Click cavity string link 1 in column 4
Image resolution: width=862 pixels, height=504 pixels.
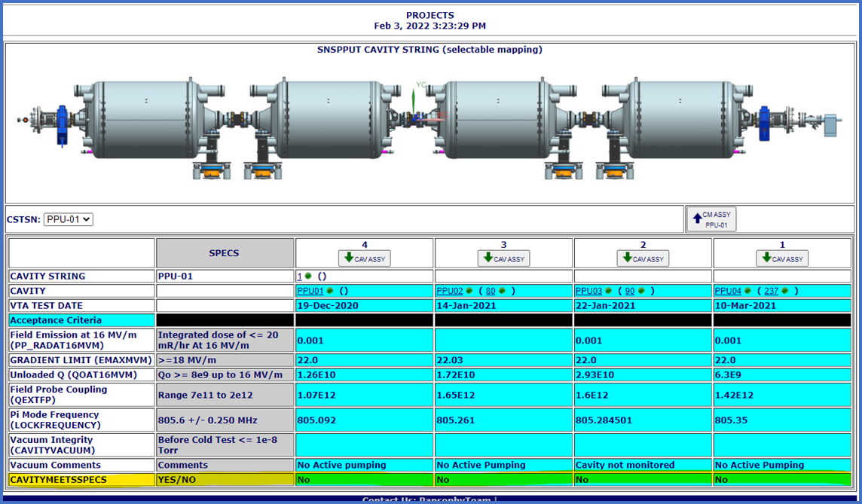[x=299, y=276]
